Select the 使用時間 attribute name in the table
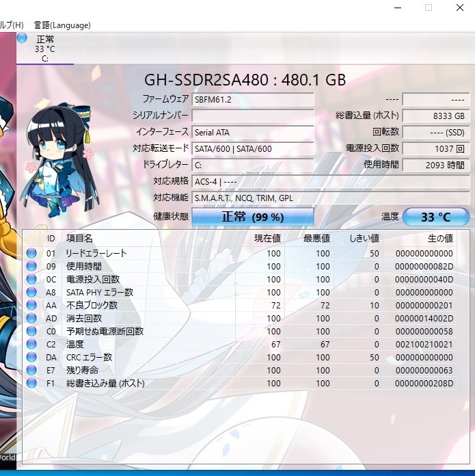This screenshot has height=476, width=475. (84, 266)
